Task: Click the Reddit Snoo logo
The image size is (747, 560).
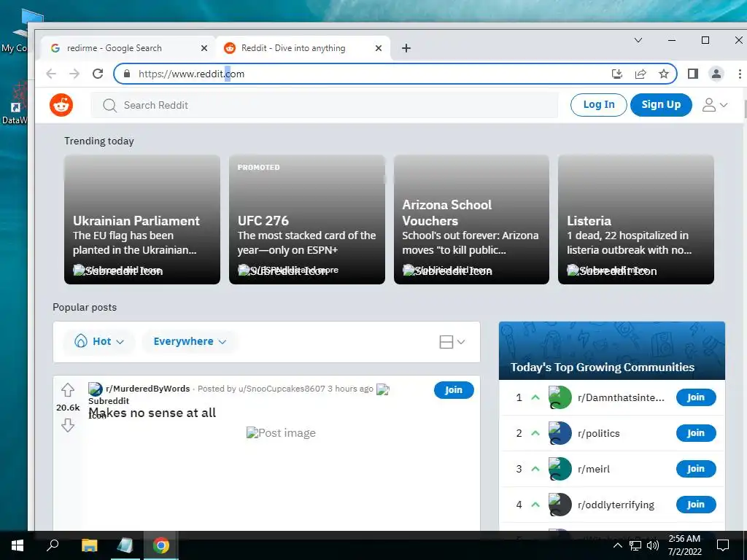Action: click(x=61, y=105)
